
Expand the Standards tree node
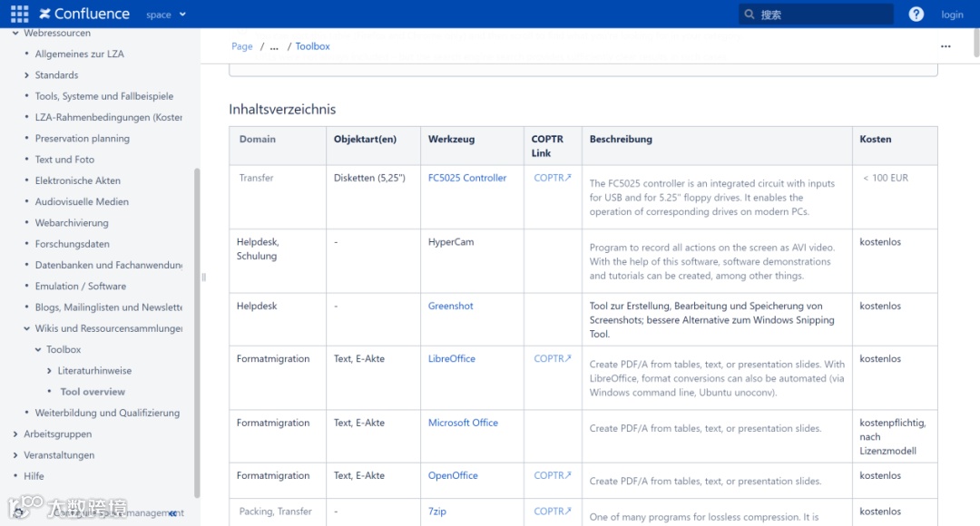[26, 75]
